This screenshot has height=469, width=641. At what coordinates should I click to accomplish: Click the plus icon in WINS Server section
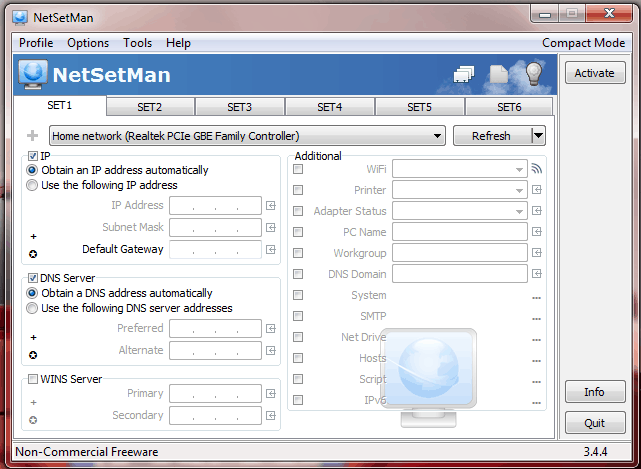pyautogui.click(x=34, y=402)
